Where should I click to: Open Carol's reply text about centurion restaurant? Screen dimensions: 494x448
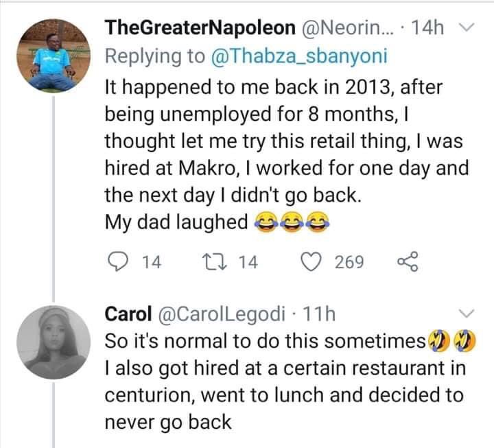click(290, 381)
